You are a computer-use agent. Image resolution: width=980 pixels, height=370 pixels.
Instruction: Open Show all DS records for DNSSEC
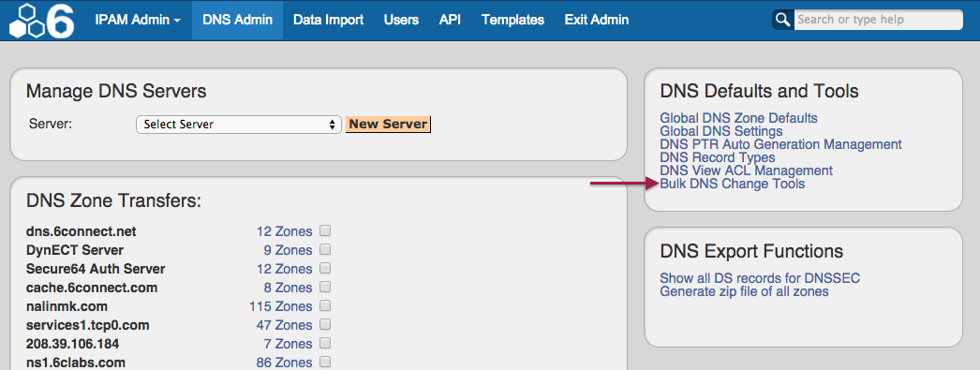pyautogui.click(x=760, y=278)
